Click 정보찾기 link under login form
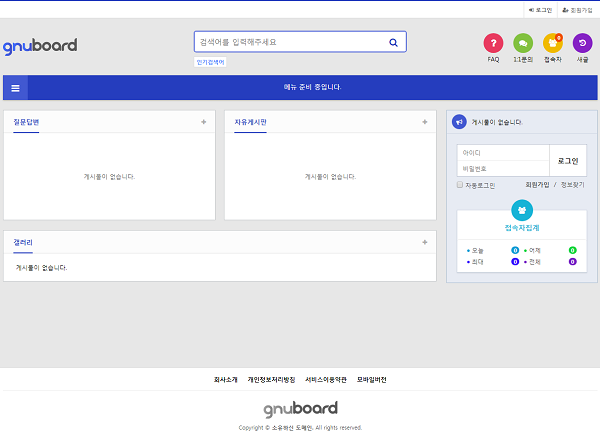This screenshot has width=600, height=435. point(573,185)
